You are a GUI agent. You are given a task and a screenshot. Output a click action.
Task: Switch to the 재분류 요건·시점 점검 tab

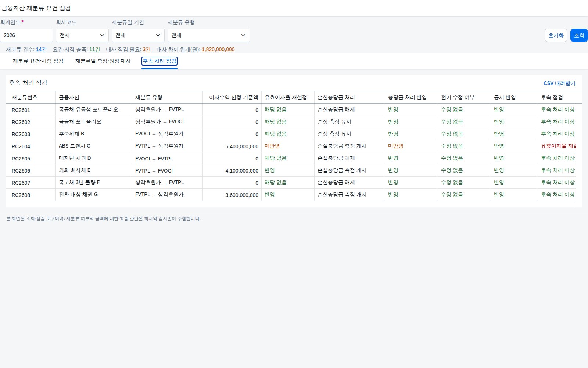click(x=38, y=61)
